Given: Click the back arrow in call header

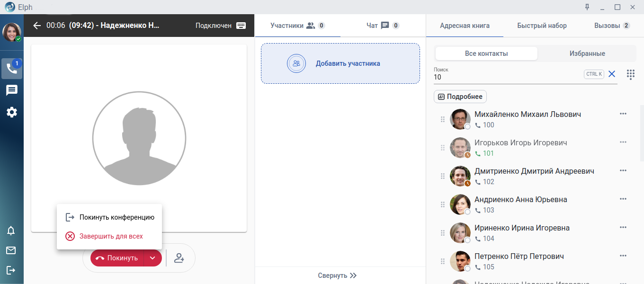Looking at the screenshot, I should coord(37,26).
